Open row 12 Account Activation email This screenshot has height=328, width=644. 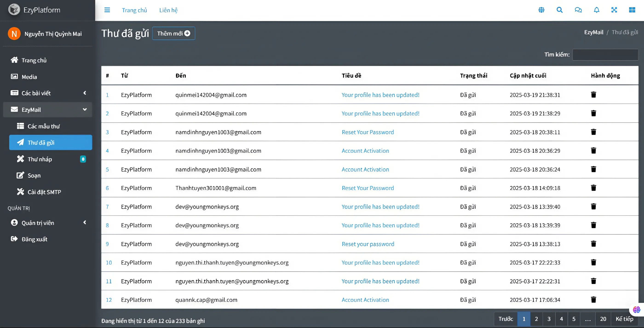pyautogui.click(x=365, y=300)
